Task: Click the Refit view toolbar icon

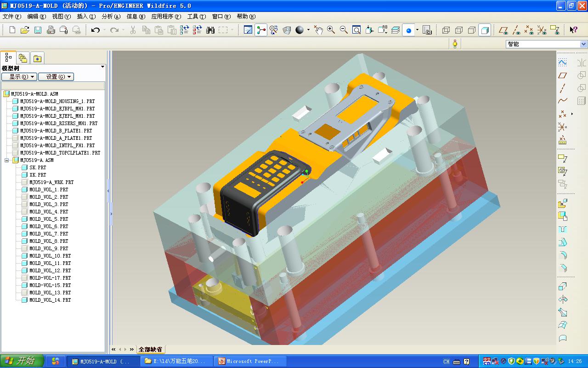Action: pos(356,30)
